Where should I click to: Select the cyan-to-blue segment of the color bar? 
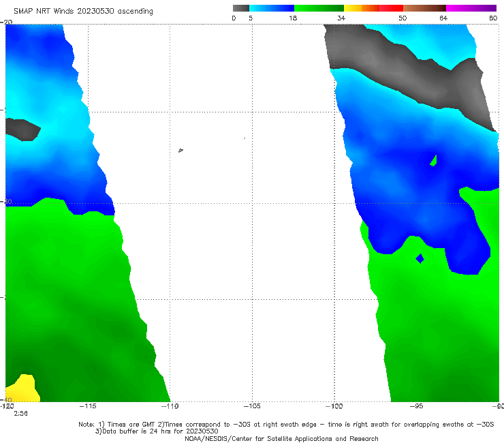(x=272, y=8)
